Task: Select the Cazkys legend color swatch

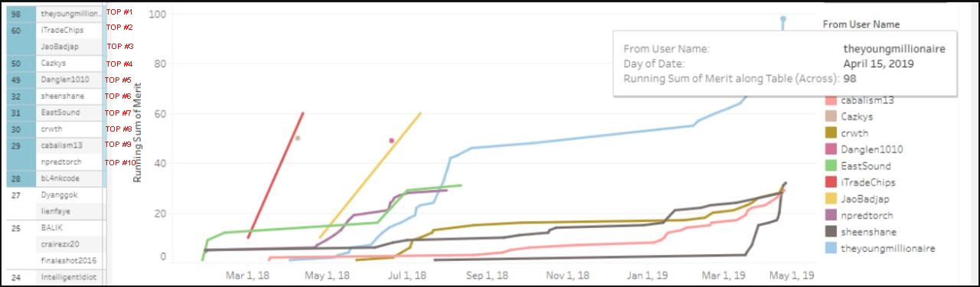Action: point(830,116)
